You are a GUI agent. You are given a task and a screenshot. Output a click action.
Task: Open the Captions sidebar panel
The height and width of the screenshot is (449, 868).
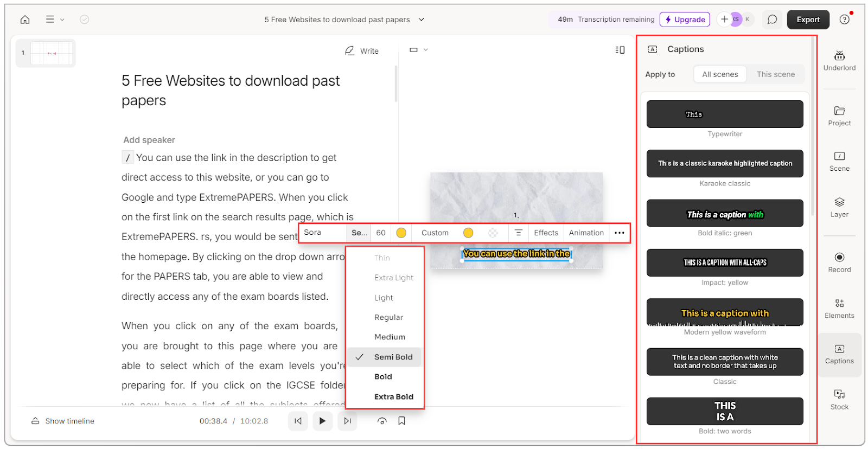[839, 355]
